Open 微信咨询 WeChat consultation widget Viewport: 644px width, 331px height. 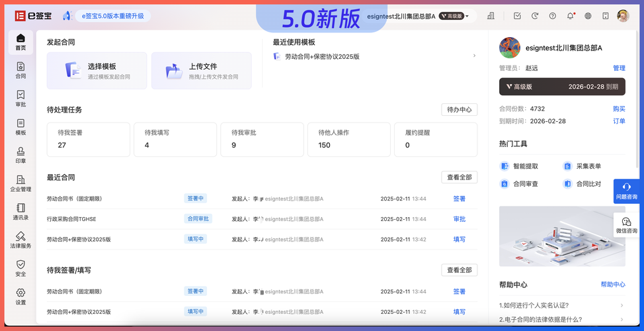pos(626,224)
